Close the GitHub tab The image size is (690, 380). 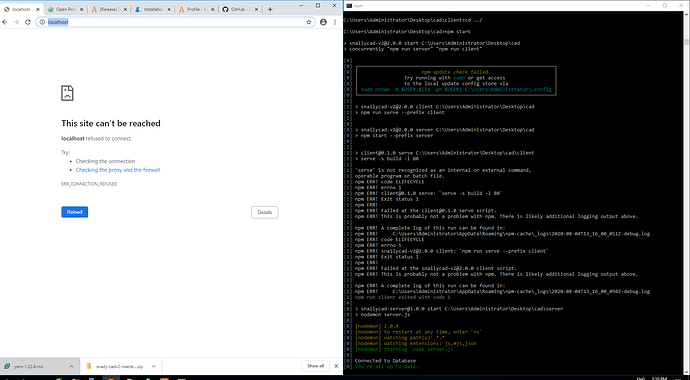point(256,9)
